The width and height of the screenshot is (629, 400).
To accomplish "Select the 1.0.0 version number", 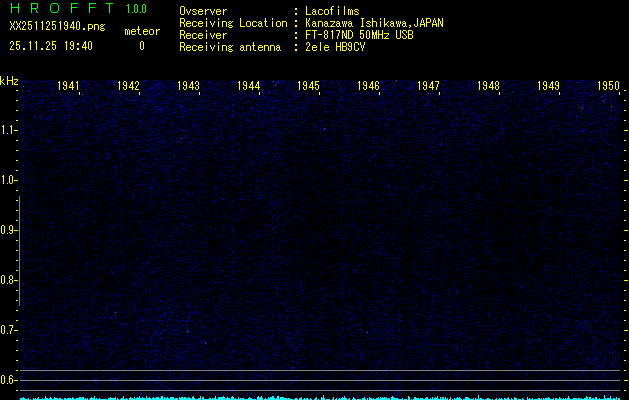I will tap(136, 9).
